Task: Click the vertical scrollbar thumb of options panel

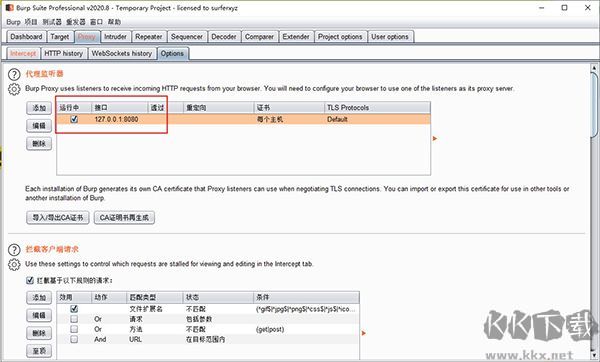Action: 594,104
